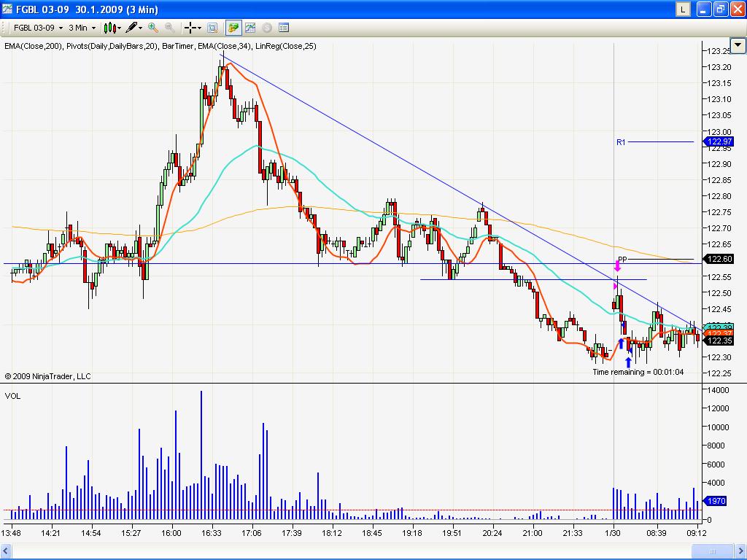Click the greyed-out Strategies icon

[x=267, y=28]
